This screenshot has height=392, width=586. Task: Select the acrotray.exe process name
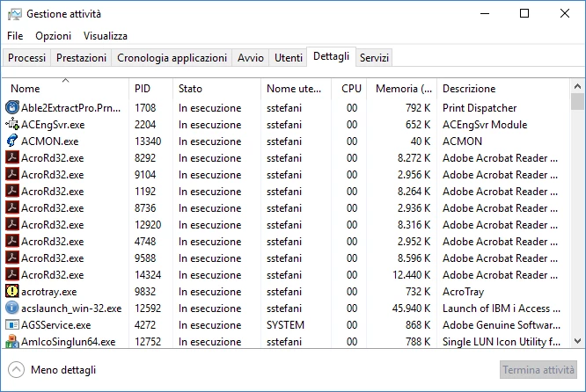coord(48,292)
